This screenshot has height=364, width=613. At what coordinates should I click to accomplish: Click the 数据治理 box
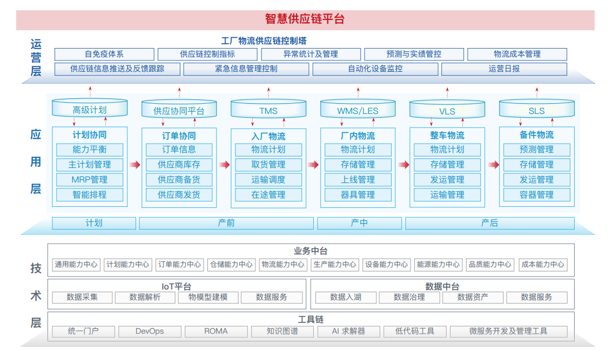click(x=409, y=298)
